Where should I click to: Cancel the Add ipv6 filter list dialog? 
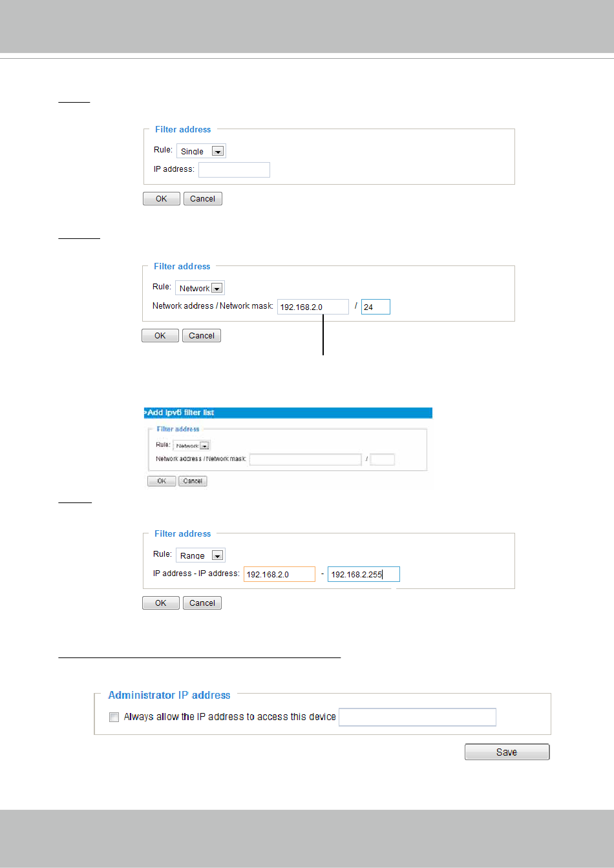pyautogui.click(x=193, y=481)
